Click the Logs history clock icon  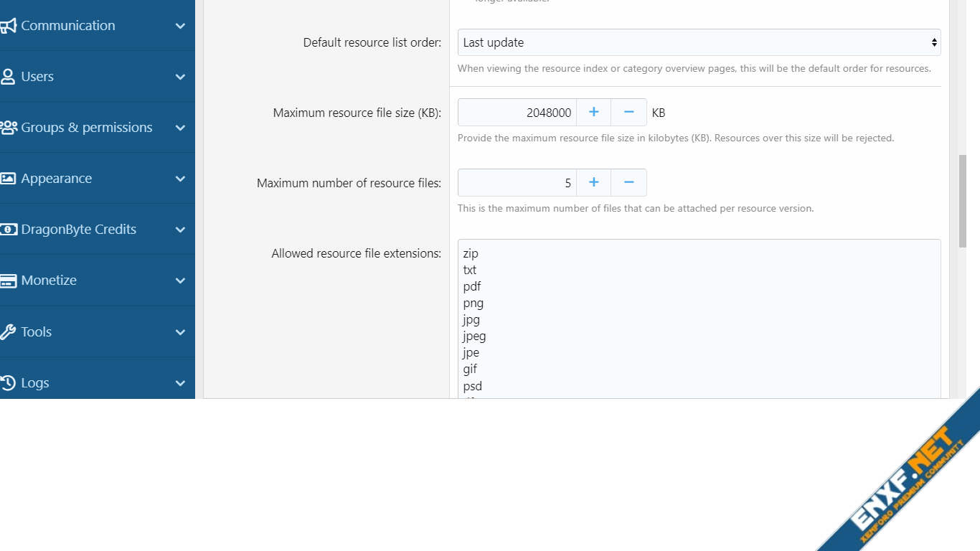point(8,383)
